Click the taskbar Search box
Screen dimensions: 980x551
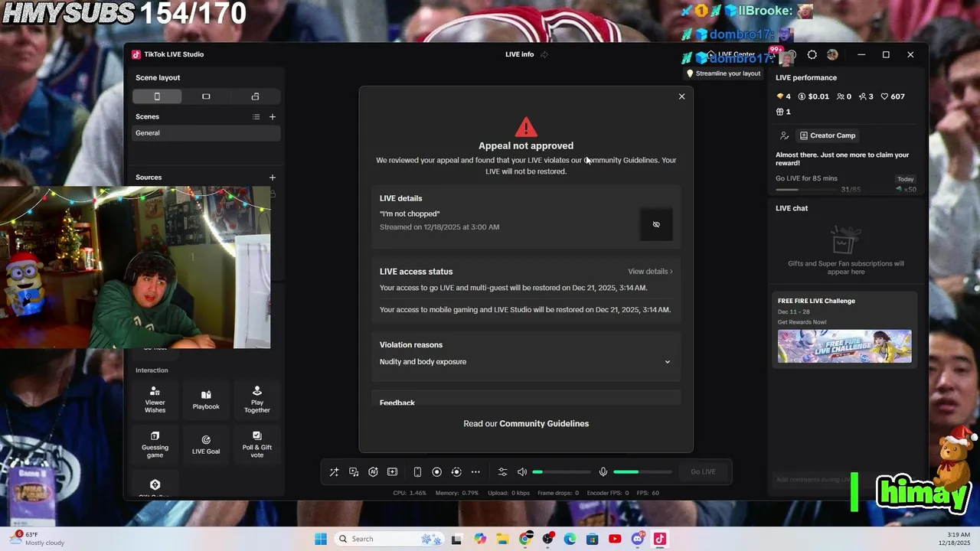[x=390, y=539]
